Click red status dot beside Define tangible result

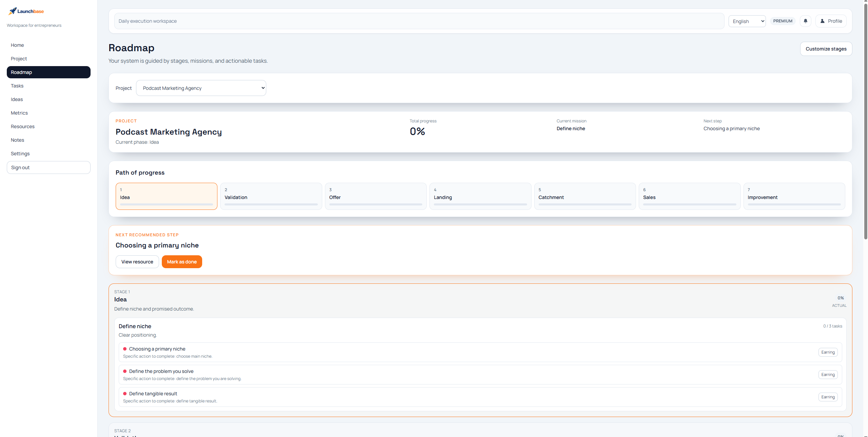click(x=125, y=394)
